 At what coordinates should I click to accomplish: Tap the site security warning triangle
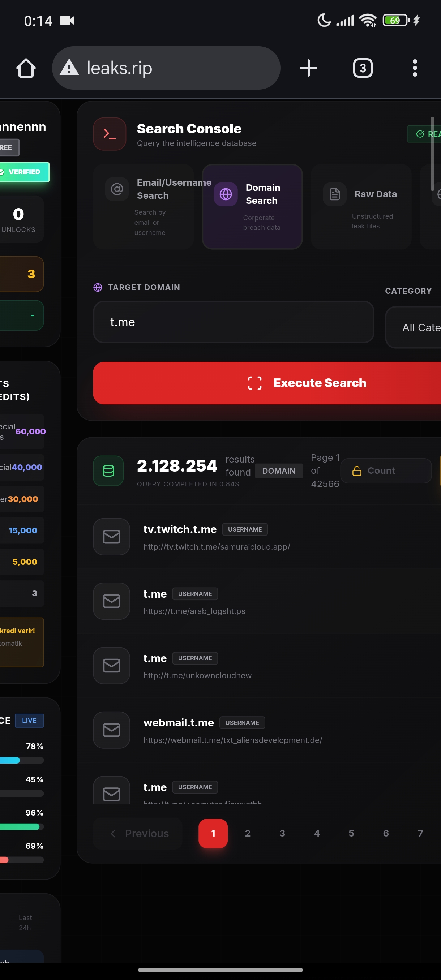click(69, 68)
